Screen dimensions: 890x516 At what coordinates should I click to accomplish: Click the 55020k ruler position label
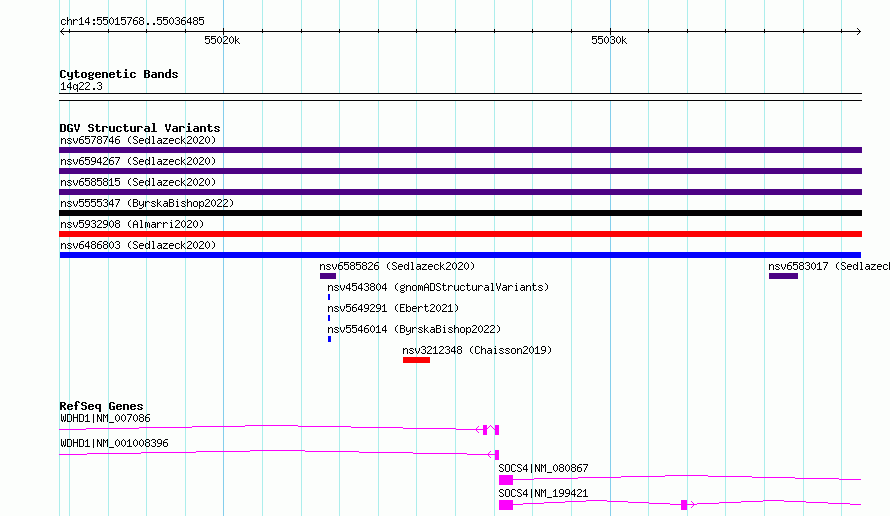point(222,40)
